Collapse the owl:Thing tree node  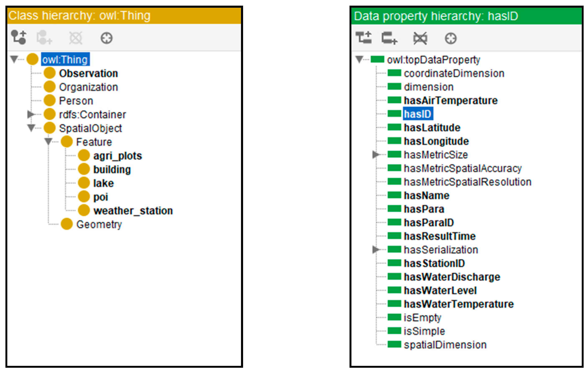pyautogui.click(x=14, y=59)
